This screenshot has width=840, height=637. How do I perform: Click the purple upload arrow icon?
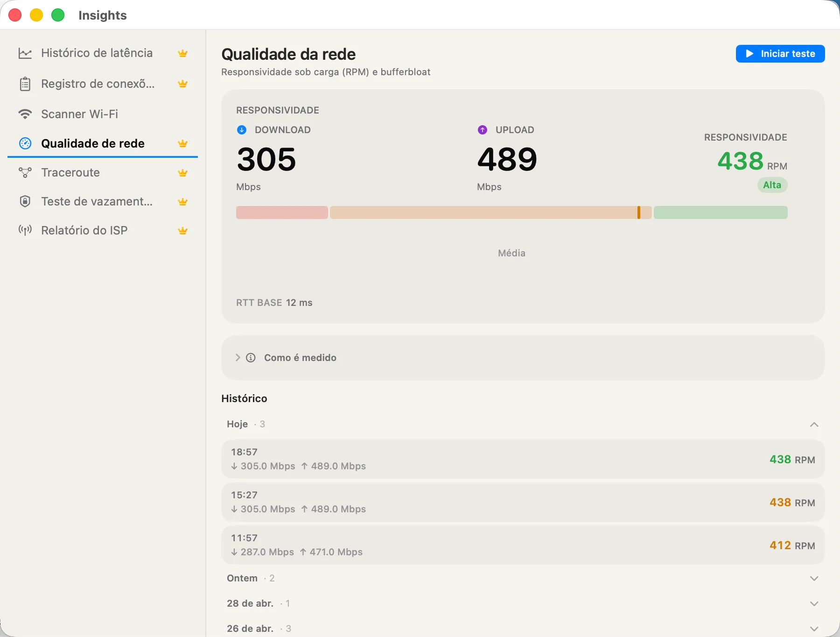[x=483, y=130]
